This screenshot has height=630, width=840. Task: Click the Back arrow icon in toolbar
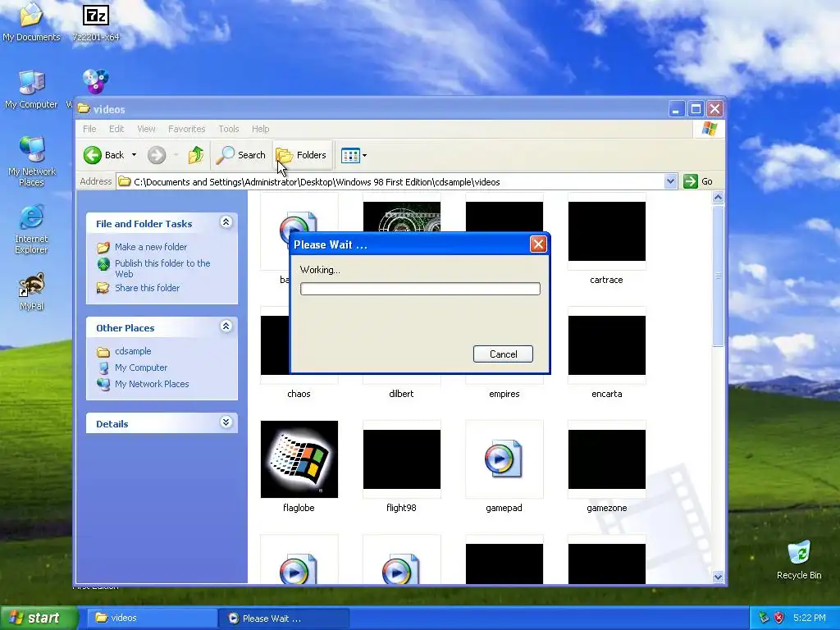pos(92,155)
